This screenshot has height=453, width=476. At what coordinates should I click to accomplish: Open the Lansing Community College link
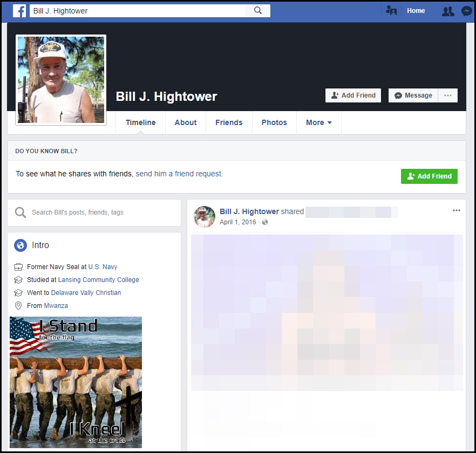click(x=98, y=280)
